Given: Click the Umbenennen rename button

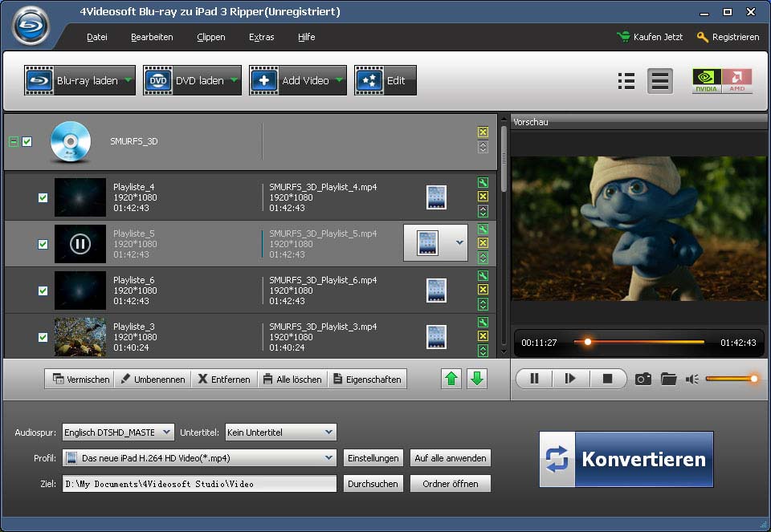Looking at the screenshot, I should click(153, 380).
